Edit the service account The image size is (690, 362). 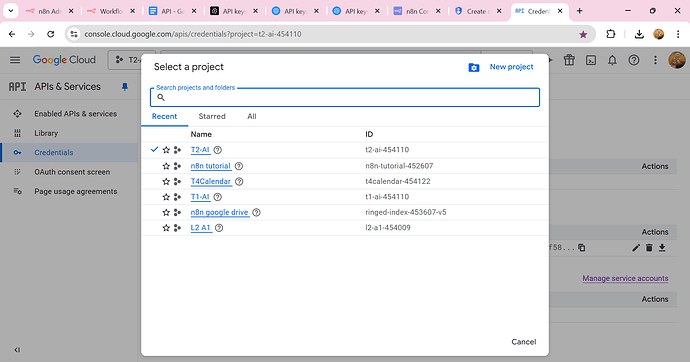click(x=636, y=248)
